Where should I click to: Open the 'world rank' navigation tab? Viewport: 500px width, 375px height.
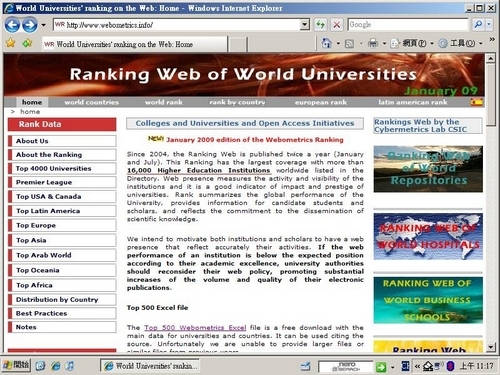pos(164,102)
